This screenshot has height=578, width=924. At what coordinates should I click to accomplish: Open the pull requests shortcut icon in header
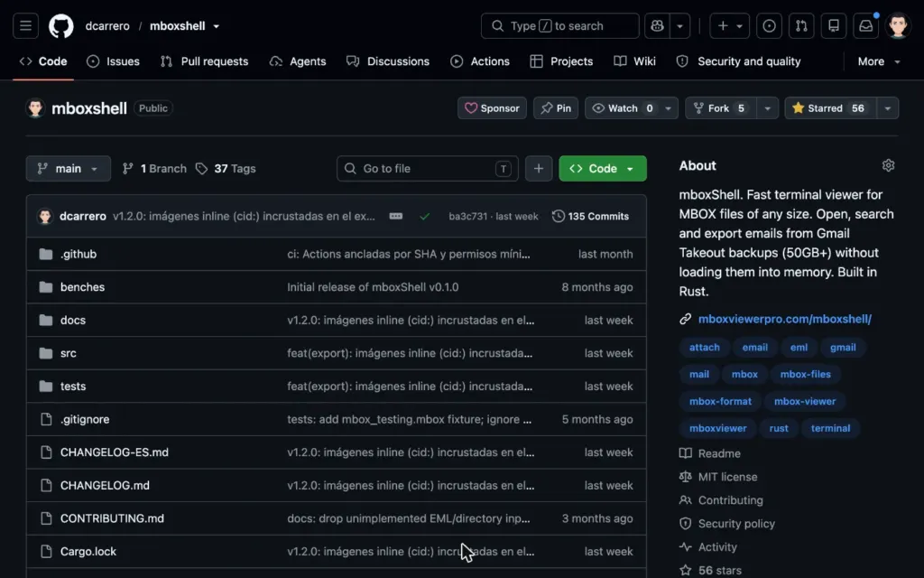pyautogui.click(x=801, y=26)
